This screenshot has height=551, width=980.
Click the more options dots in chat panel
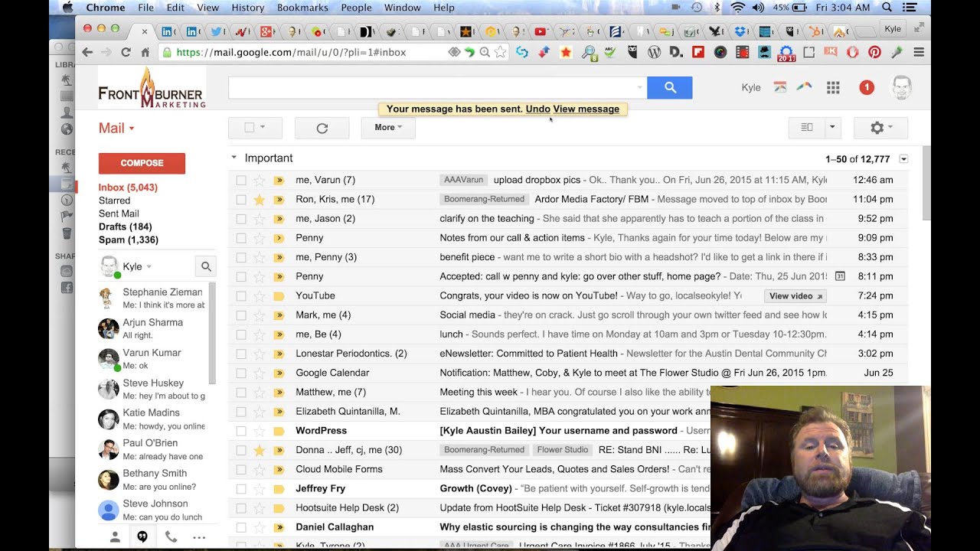coord(199,537)
